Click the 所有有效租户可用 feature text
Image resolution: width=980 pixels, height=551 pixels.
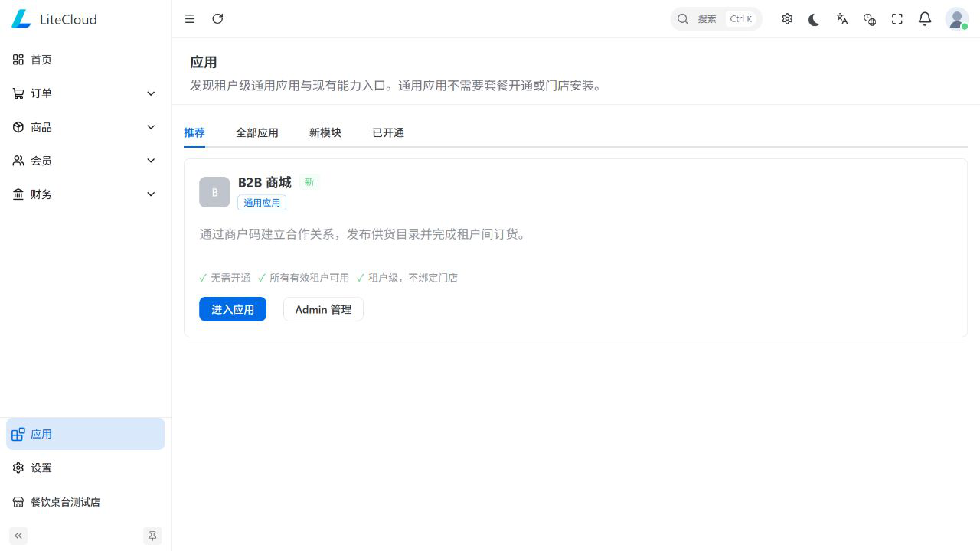[x=309, y=278]
